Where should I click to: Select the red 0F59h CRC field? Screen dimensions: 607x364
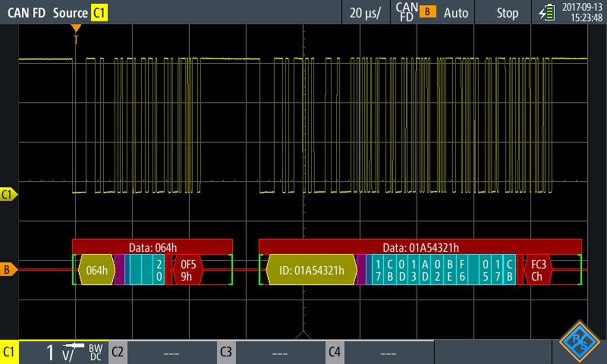click(x=188, y=270)
